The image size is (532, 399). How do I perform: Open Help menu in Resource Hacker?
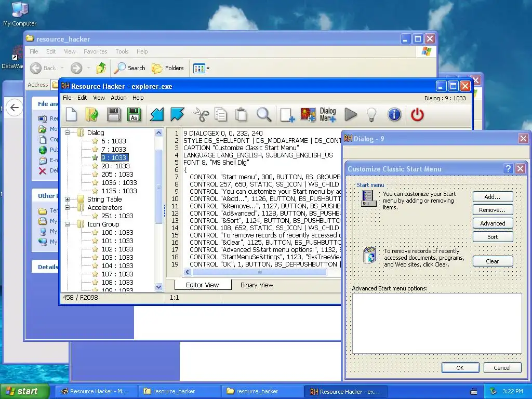138,98
